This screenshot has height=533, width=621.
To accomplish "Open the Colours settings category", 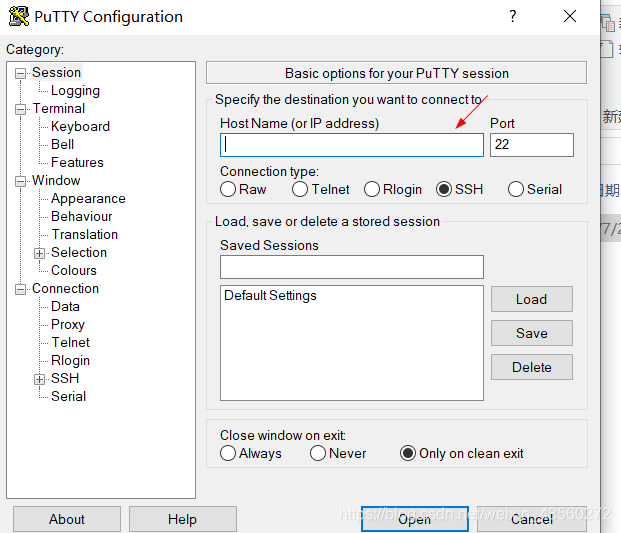I will (x=74, y=270).
